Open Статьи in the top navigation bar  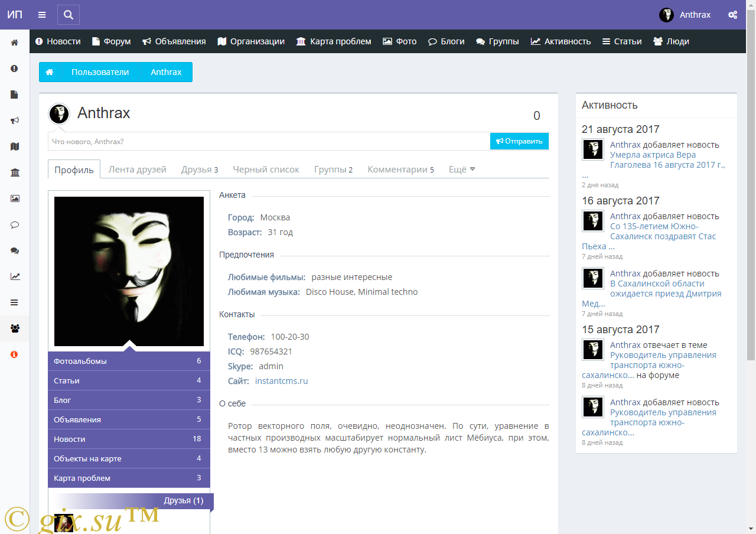[622, 41]
